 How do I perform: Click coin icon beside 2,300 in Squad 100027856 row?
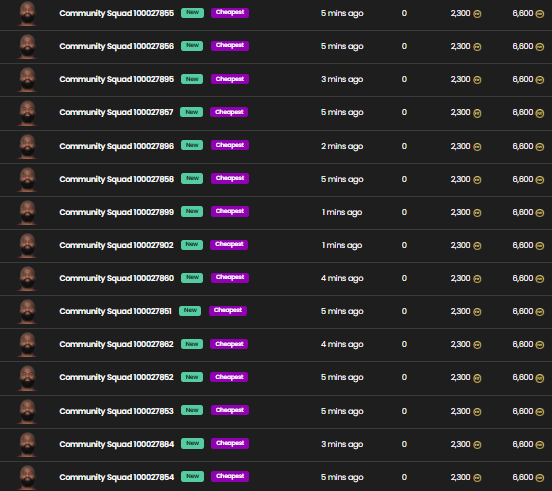[x=477, y=47]
